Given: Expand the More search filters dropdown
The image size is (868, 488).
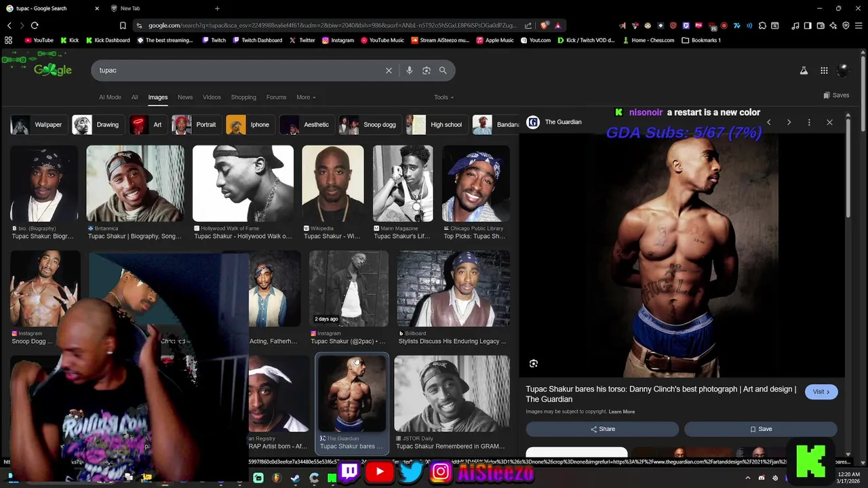Looking at the screenshot, I should pyautogui.click(x=306, y=98).
